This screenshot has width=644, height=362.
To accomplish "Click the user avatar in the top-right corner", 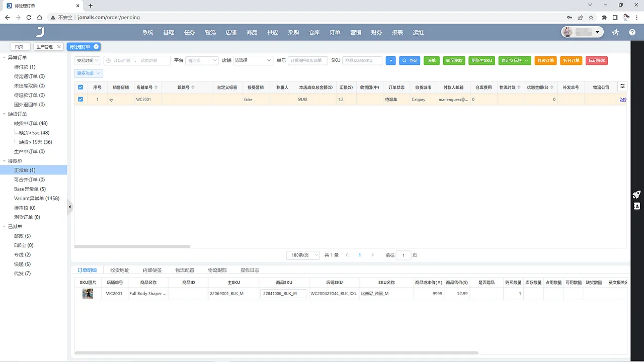I will pyautogui.click(x=567, y=32).
